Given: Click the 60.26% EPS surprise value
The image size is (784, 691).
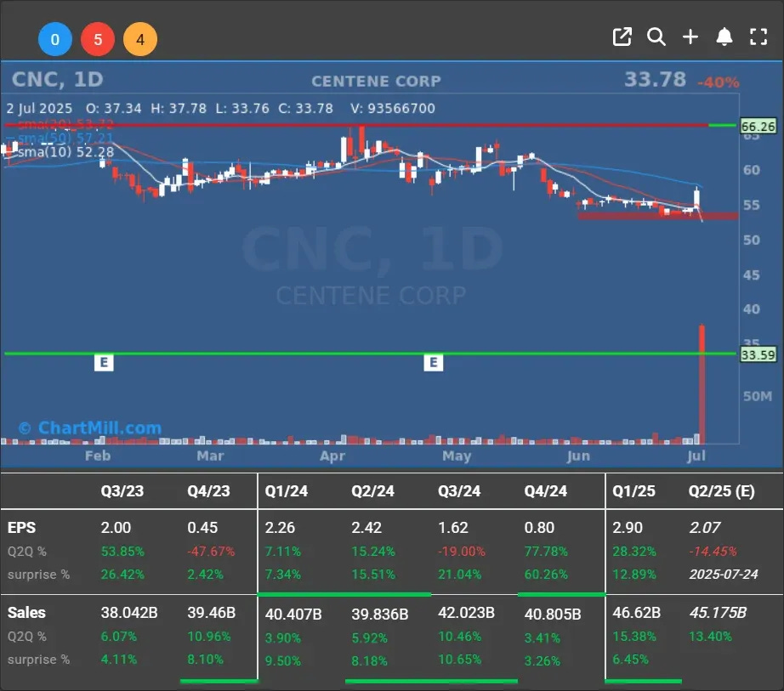Looking at the screenshot, I should (x=546, y=575).
